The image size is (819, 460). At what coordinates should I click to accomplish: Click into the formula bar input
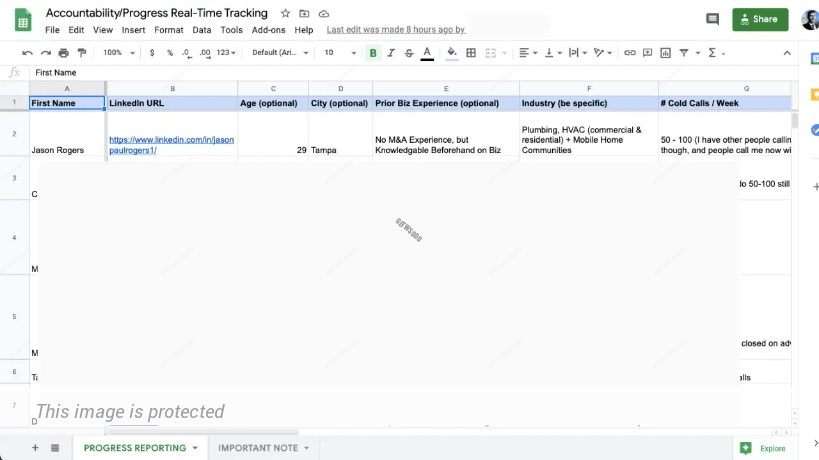click(x=400, y=72)
